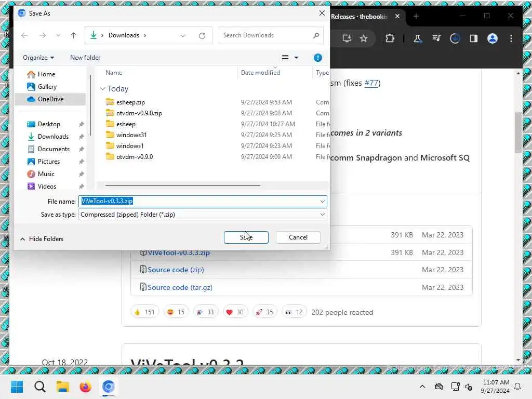Open the Help question-mark icon
Screen dimensions: 532x399
click(317, 58)
